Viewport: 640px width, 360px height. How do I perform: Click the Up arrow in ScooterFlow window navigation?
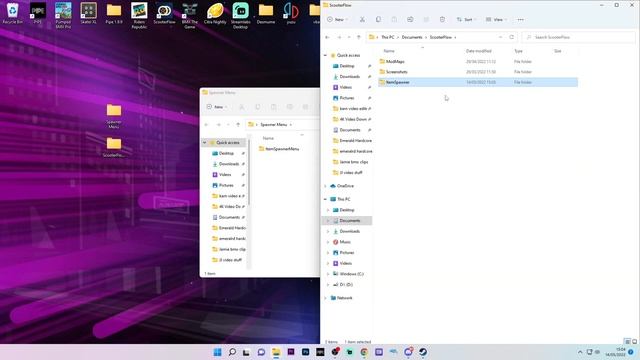[359, 37]
